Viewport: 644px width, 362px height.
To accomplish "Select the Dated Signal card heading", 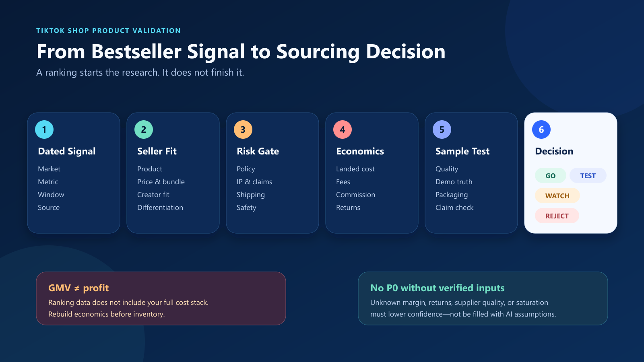I will [67, 152].
